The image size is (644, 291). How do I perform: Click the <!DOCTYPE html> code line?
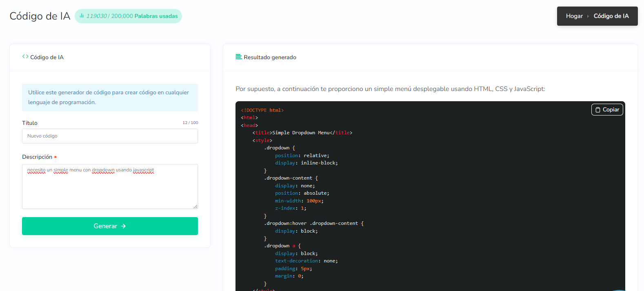(262, 110)
